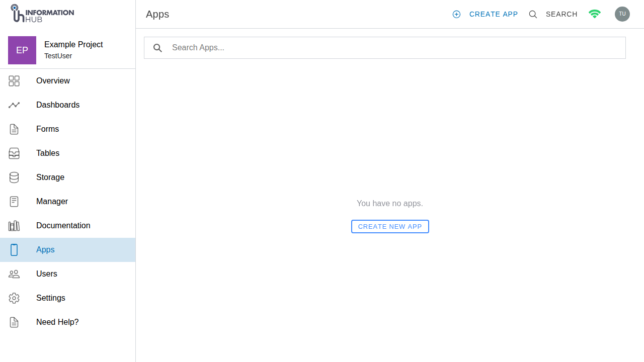Open the TU user avatar menu
Viewport: 644px width, 362px height.
tap(622, 14)
